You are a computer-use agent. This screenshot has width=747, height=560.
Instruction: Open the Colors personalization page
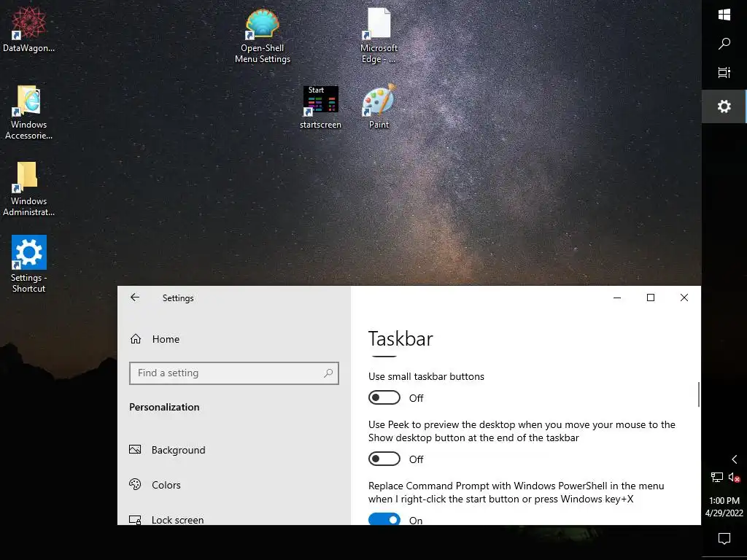click(166, 485)
